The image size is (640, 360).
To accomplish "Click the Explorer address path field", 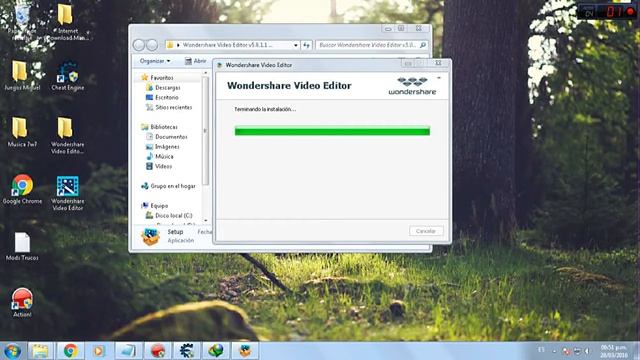I will [x=233, y=45].
